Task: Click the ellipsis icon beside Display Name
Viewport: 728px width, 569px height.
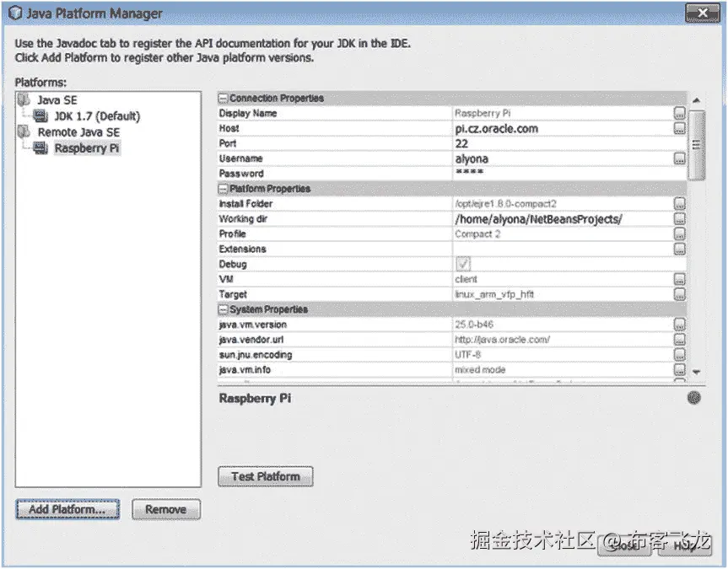Action: pos(682,113)
